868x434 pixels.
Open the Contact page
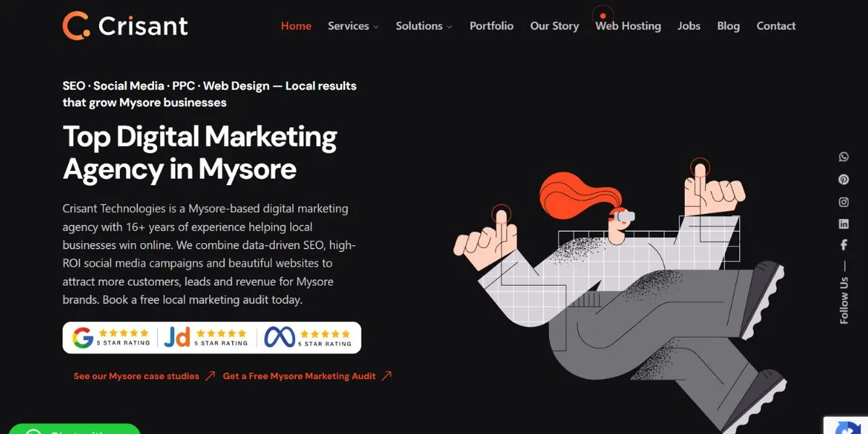click(775, 26)
